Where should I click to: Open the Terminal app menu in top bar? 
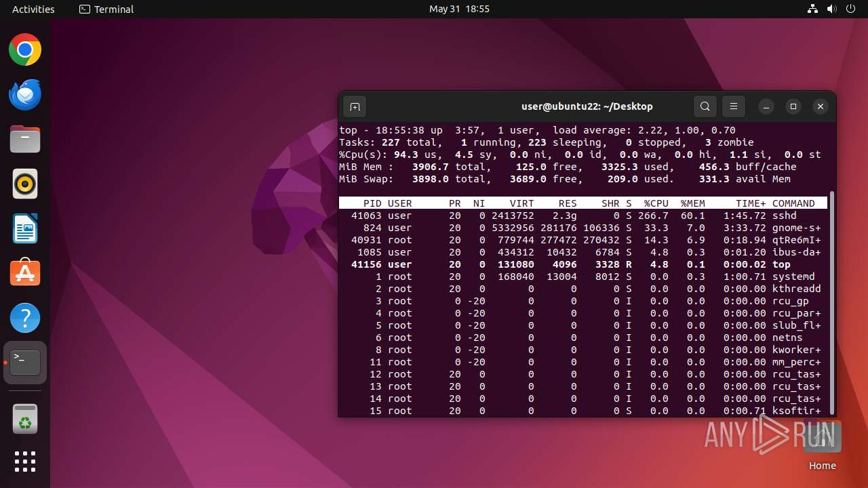pyautogui.click(x=106, y=9)
